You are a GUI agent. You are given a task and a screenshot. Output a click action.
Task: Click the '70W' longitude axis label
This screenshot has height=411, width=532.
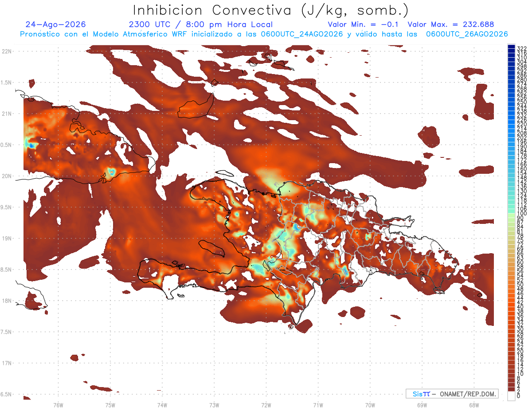[x=370, y=405]
